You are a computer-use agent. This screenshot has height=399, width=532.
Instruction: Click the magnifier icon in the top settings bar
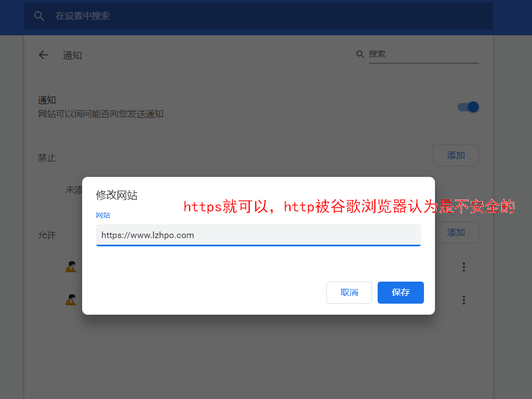click(39, 16)
